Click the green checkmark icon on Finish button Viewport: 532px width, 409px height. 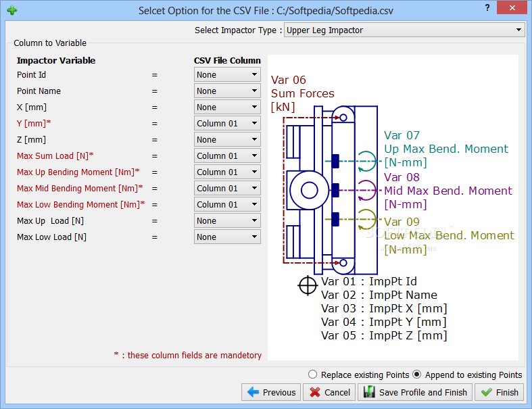(487, 392)
